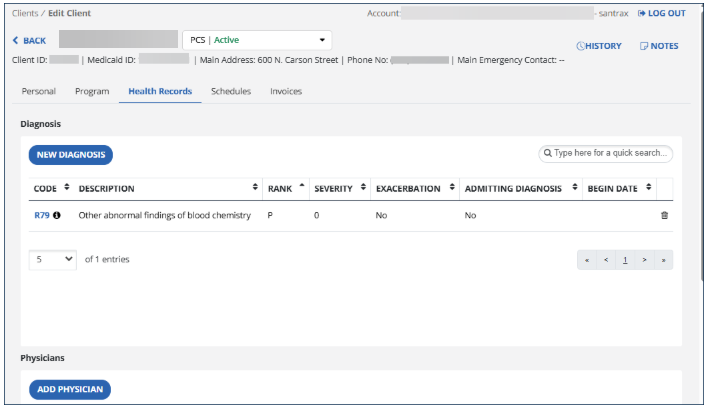Log out of the account
The width and height of the screenshot is (715, 418).
point(661,13)
